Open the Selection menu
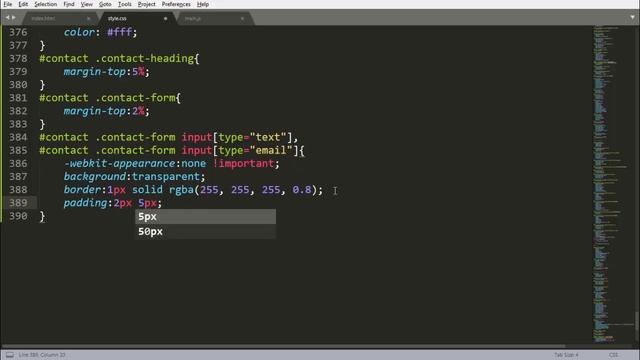 (x=45, y=4)
